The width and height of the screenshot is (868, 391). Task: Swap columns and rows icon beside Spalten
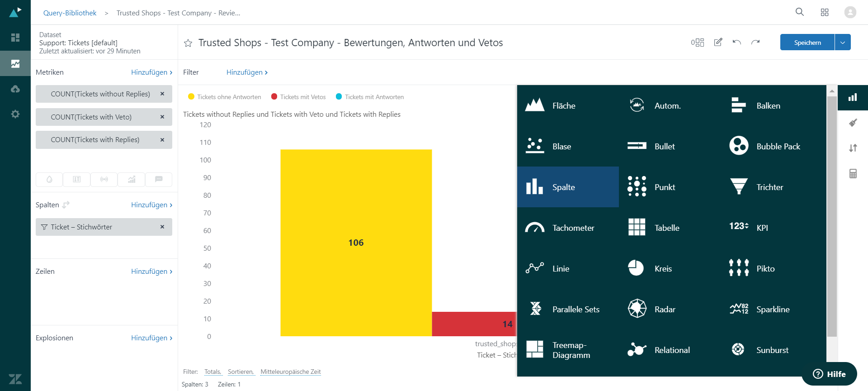pos(66,205)
